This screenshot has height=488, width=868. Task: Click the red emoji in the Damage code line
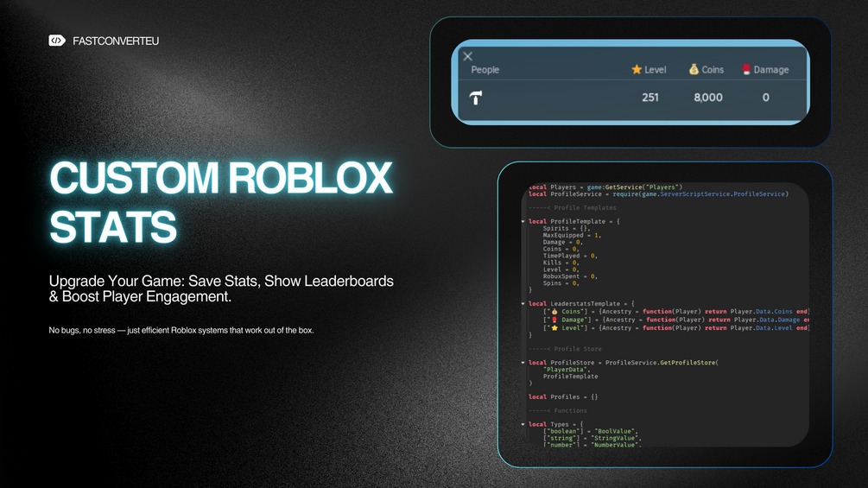(x=554, y=320)
